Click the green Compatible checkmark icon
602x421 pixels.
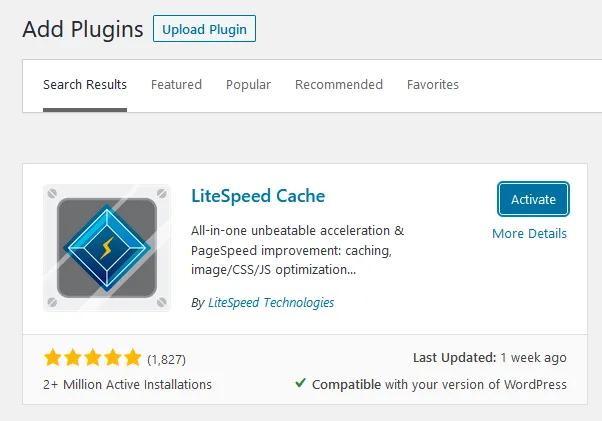click(x=301, y=383)
